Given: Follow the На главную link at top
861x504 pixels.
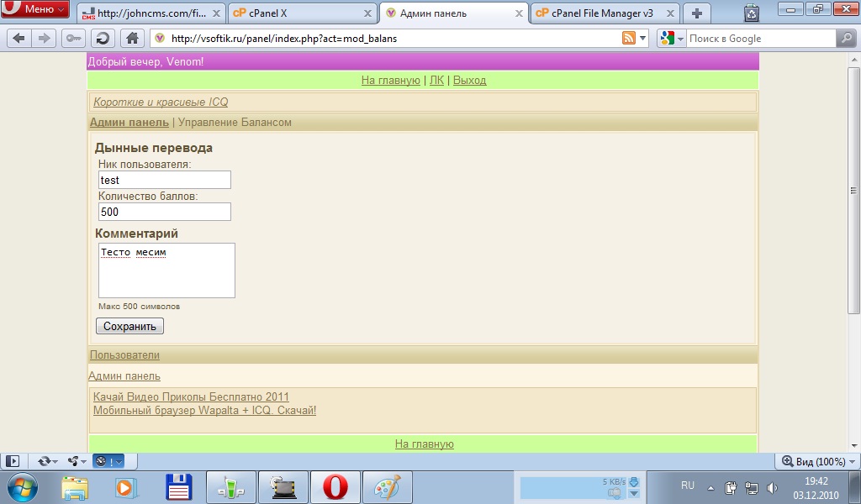Looking at the screenshot, I should pos(390,80).
